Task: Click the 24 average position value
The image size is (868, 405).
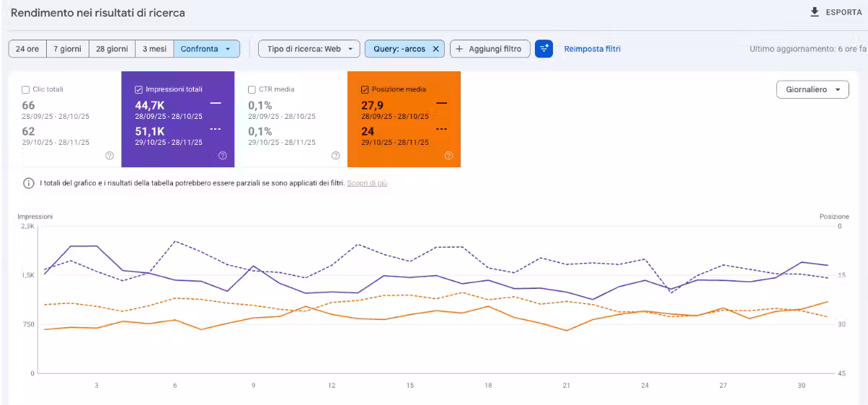Action: click(367, 131)
